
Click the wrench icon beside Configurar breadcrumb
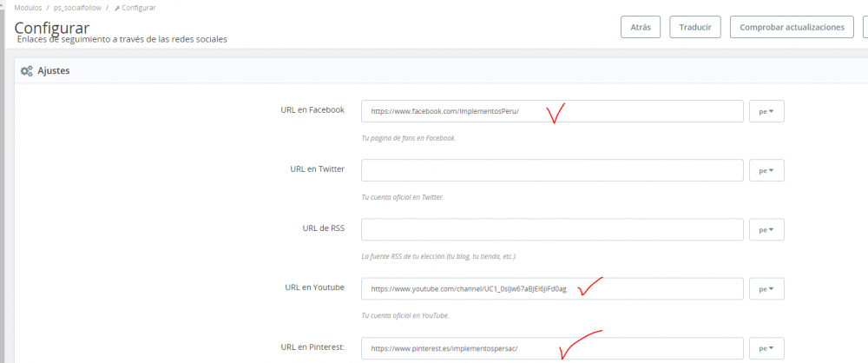point(117,8)
